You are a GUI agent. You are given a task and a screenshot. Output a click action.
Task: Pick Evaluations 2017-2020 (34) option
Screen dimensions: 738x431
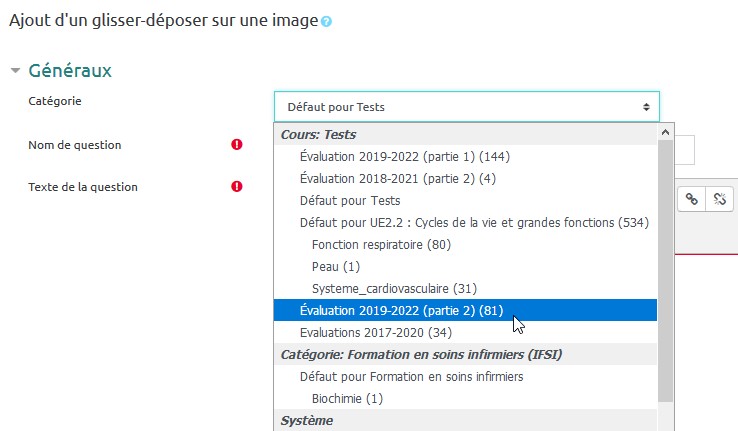[x=376, y=332]
